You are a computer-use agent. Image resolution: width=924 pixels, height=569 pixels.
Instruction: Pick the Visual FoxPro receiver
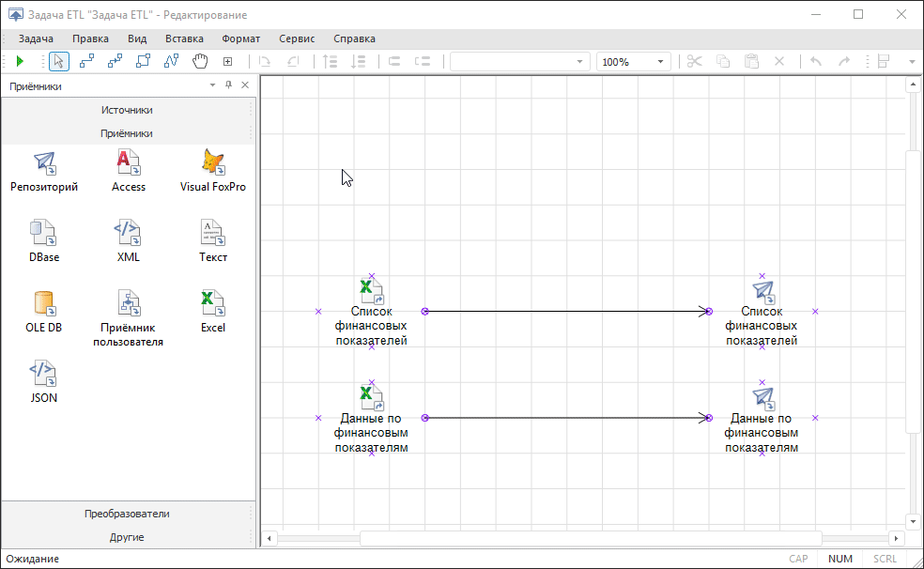coord(213,163)
